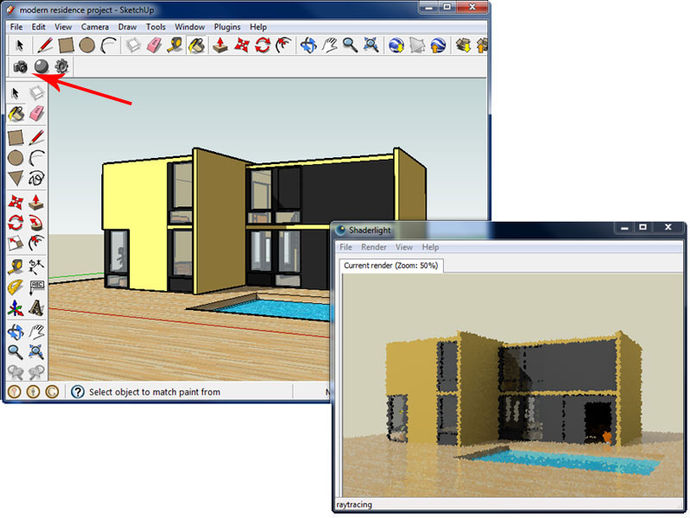Select the Eraser in the side tool panel
Image resolution: width=690 pixels, height=518 pixels.
coord(37,114)
